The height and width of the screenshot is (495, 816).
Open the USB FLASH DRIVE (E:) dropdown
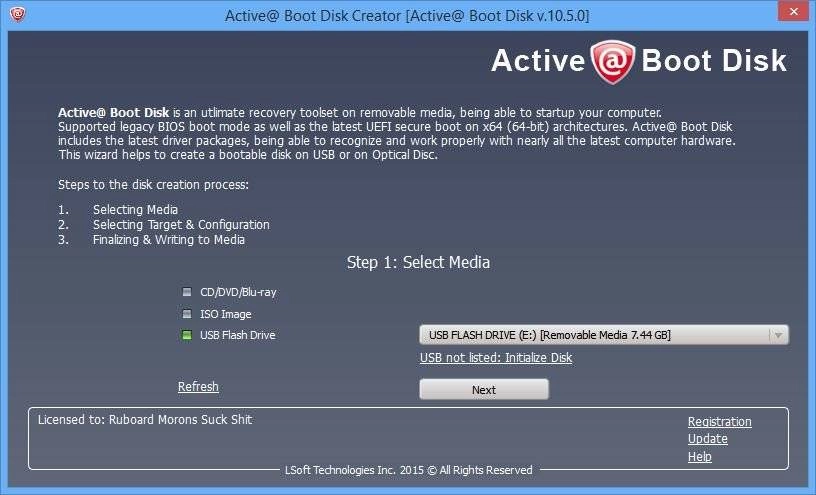point(604,335)
